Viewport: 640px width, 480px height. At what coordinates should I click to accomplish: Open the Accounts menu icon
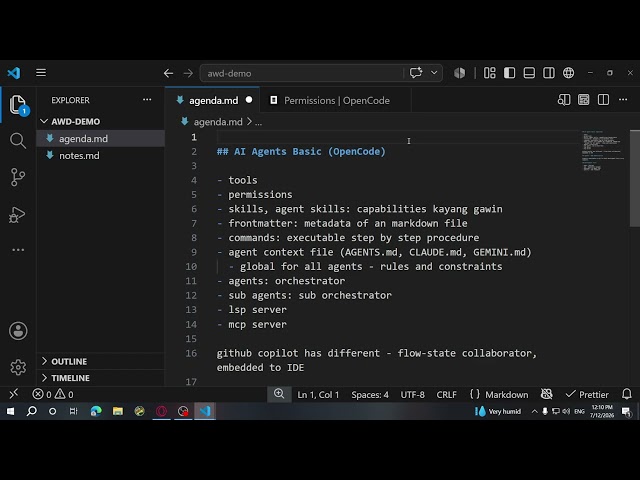(18, 331)
